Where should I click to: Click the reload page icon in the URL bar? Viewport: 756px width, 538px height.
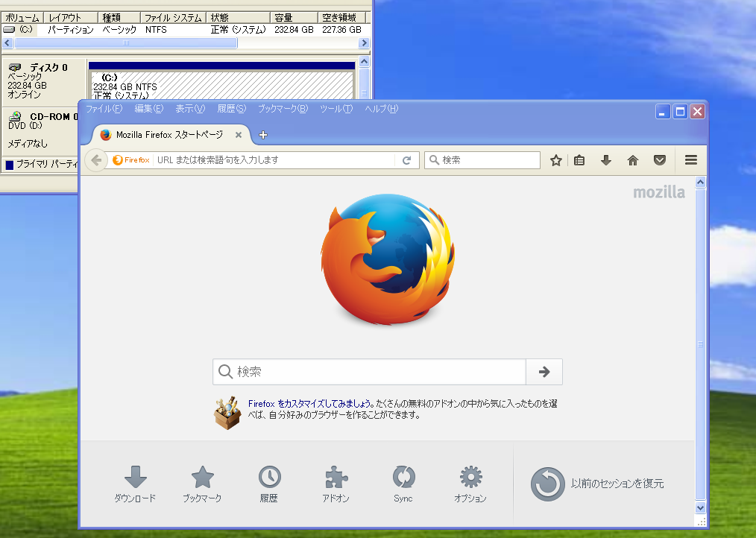[x=406, y=160]
